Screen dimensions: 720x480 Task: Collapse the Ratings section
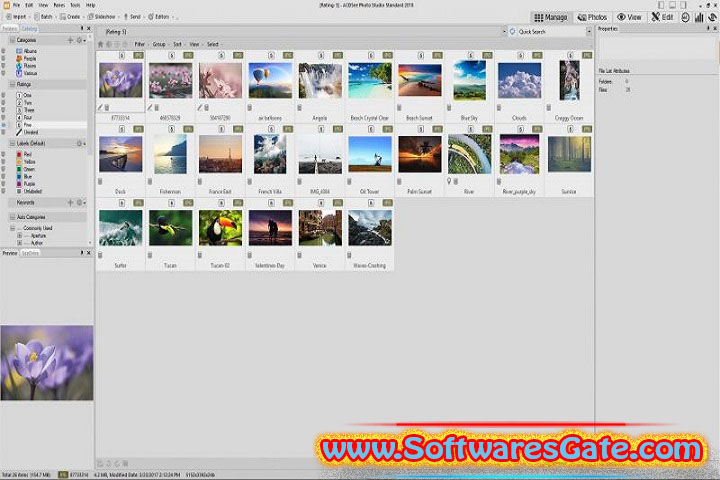(x=12, y=85)
